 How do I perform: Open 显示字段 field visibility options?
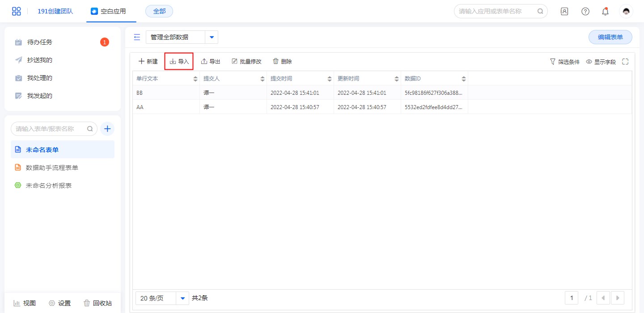(601, 62)
